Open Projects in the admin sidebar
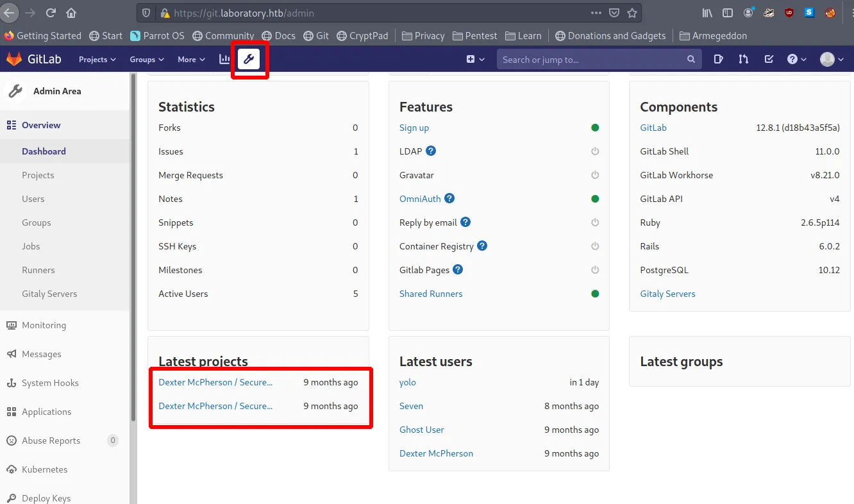Screen dimensions: 854x504 click(38, 175)
